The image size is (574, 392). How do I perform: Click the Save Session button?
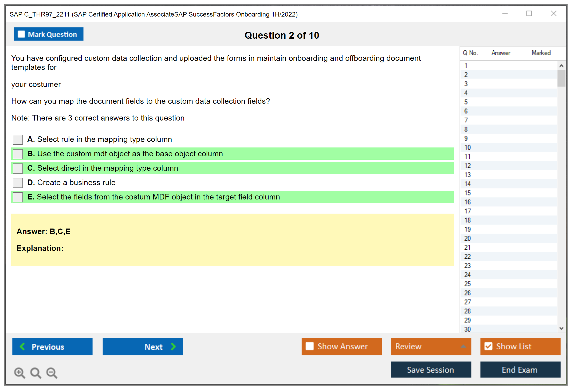pyautogui.click(x=431, y=370)
